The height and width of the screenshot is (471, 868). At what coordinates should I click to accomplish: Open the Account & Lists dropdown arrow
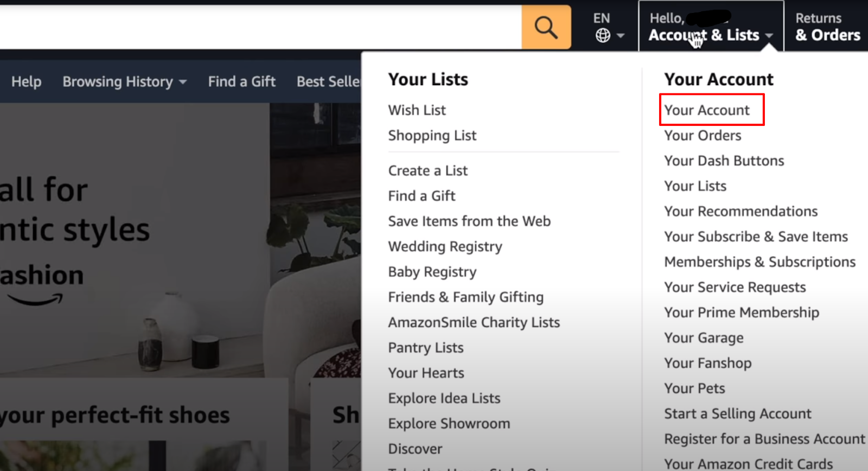point(769,36)
